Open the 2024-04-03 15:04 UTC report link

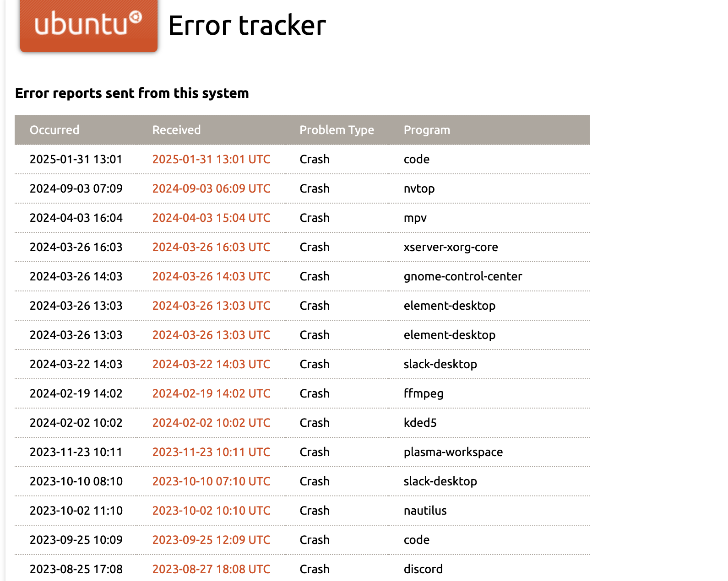point(211,218)
